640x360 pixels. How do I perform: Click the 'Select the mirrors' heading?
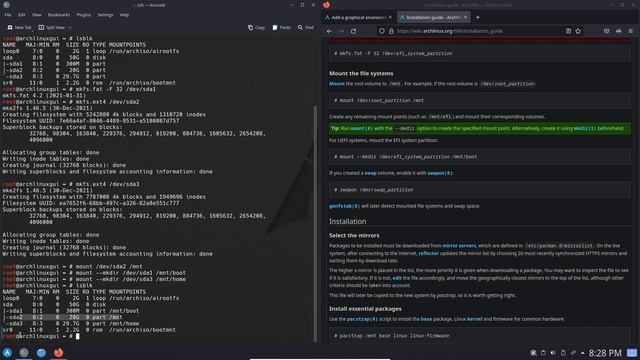354,236
